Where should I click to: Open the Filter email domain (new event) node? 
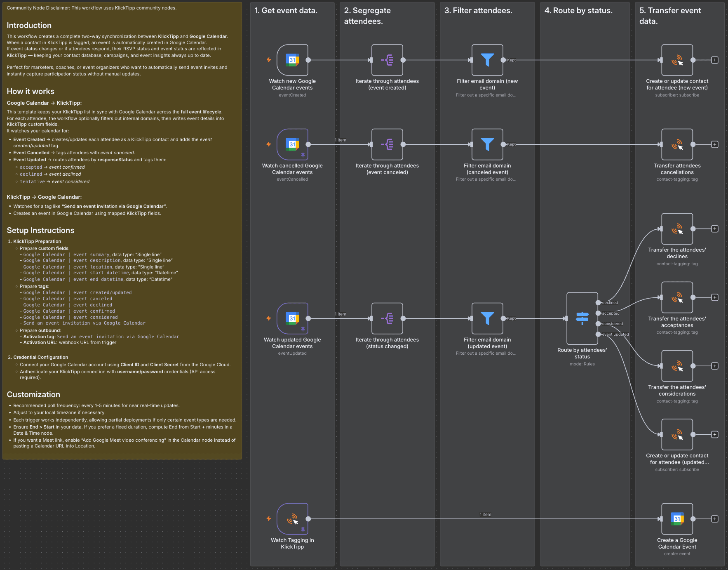[x=487, y=60]
